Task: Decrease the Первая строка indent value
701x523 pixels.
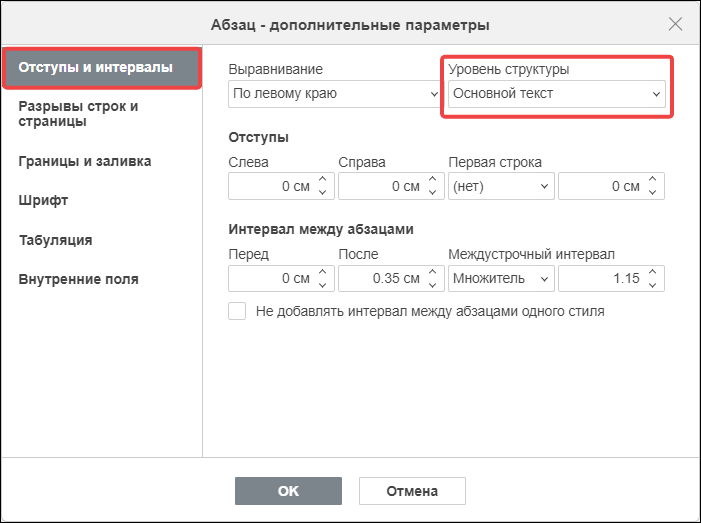Action: (653, 193)
